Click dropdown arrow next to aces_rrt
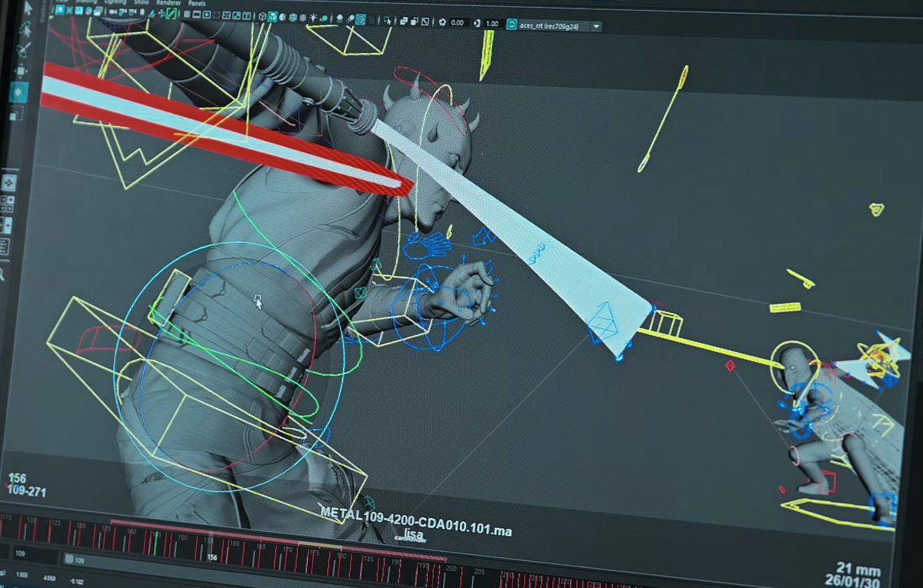This screenshot has height=588, width=923. pos(597,26)
